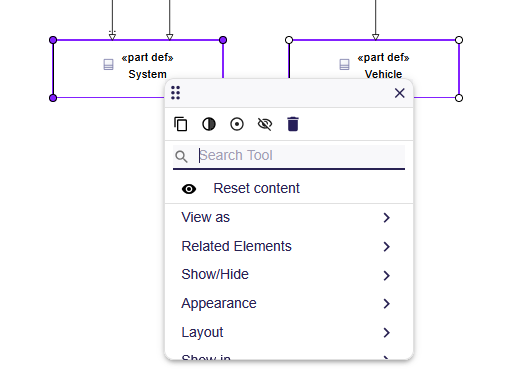Screen dimensions: 518x369
Task: Expand Show/Hide chevron arrow
Action: pos(386,276)
